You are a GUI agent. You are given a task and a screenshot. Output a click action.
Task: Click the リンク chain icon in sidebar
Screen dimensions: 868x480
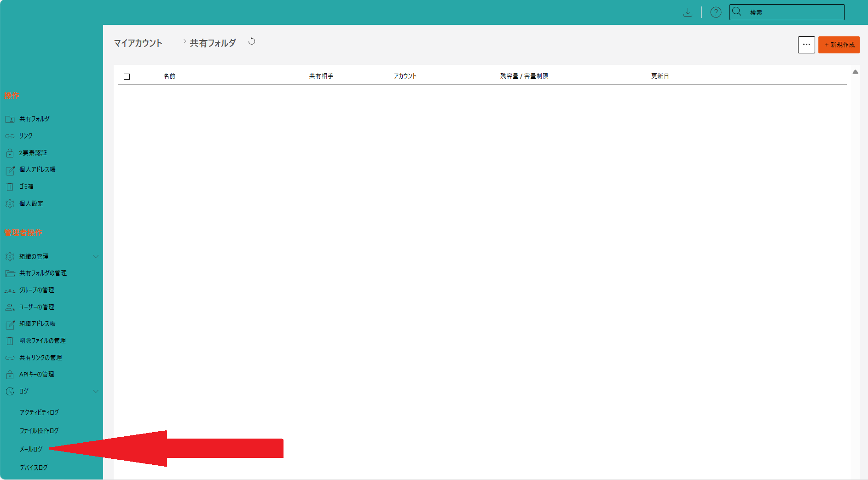(x=10, y=136)
